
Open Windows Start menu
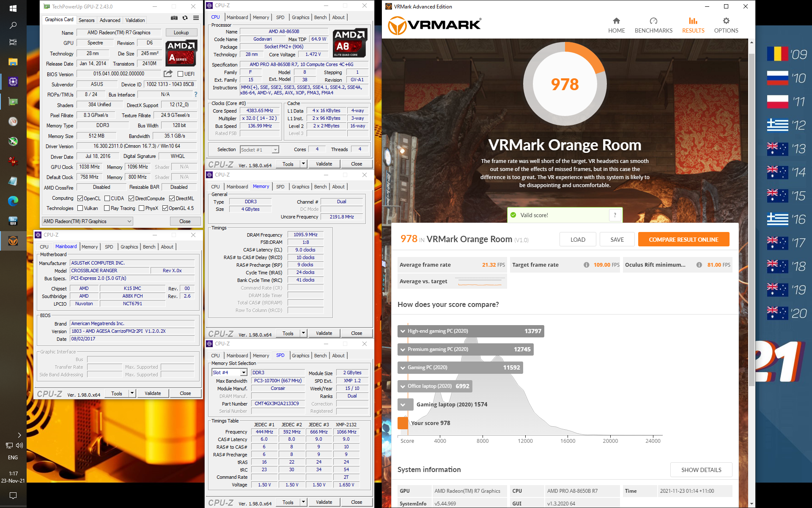click(x=13, y=8)
